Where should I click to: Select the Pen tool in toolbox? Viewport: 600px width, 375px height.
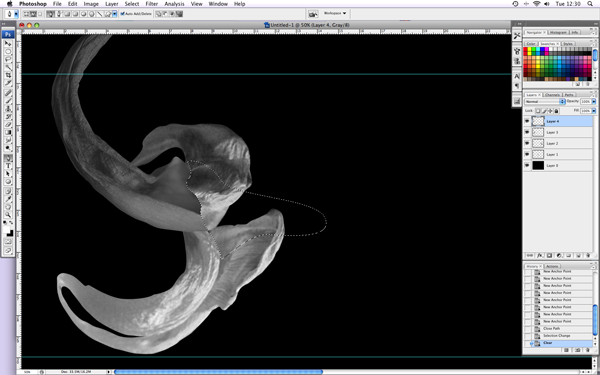tap(8, 158)
